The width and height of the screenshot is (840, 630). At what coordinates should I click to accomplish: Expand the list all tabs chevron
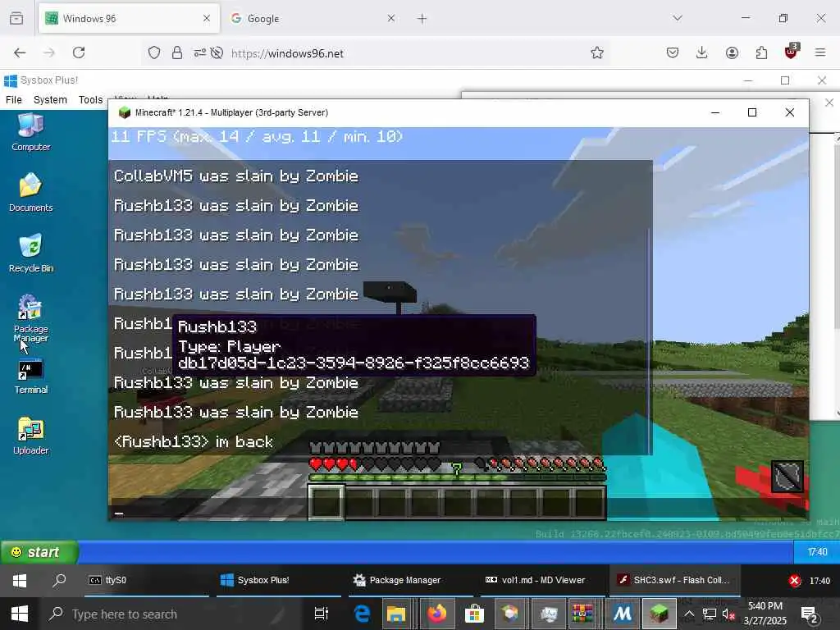tap(678, 18)
